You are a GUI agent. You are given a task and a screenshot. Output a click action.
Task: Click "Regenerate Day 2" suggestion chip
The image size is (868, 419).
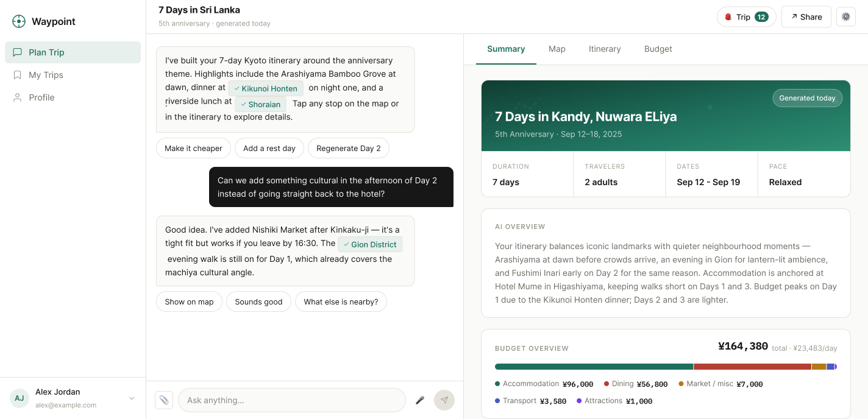(x=349, y=149)
